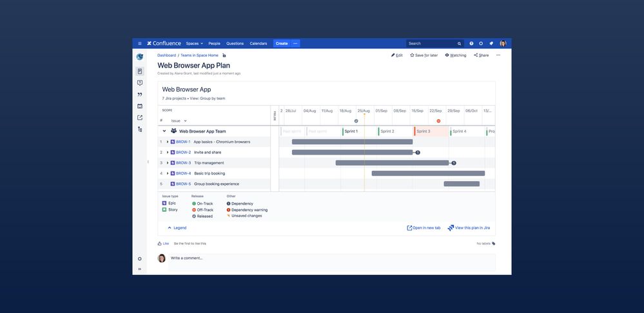Viewport: 644px width, 313px height.
Task: Open the notifications icon in header
Action: click(491, 44)
